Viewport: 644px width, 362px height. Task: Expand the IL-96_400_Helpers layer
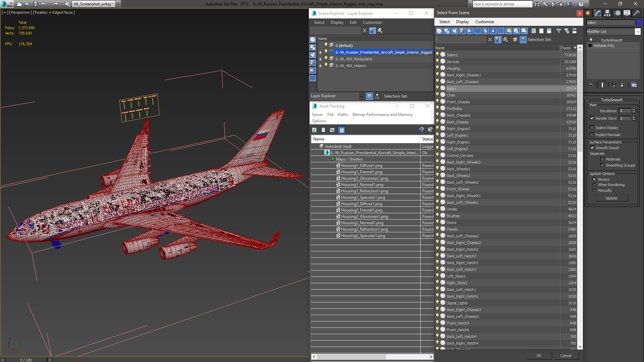pos(321,66)
